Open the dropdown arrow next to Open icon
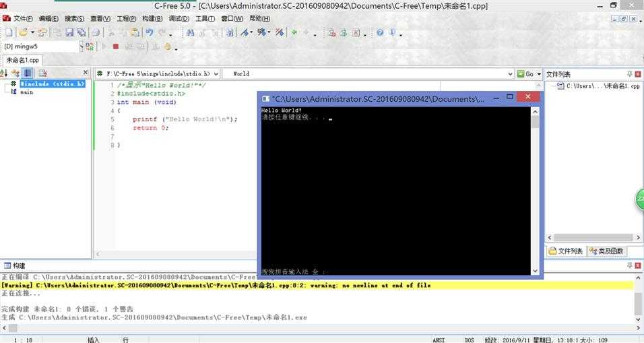This screenshot has height=343, width=644. pyautogui.click(x=32, y=32)
